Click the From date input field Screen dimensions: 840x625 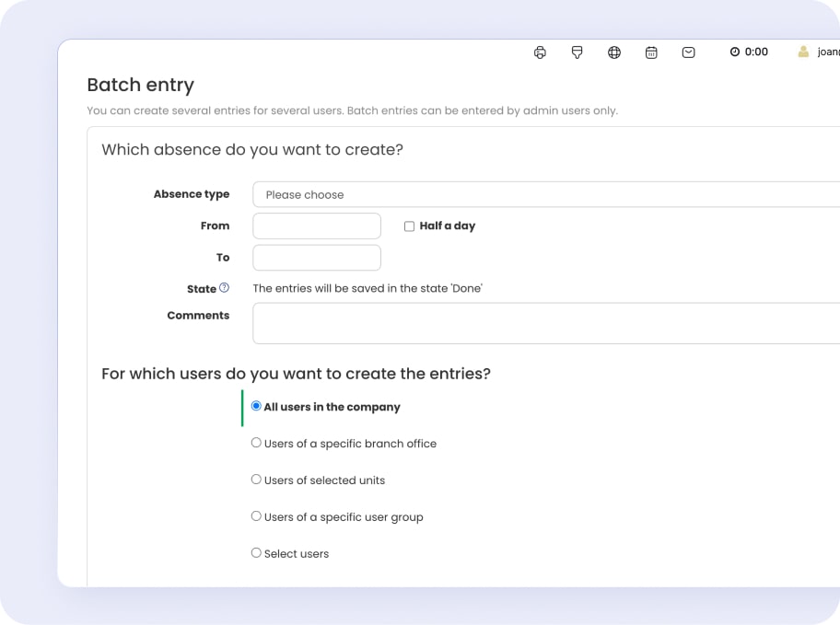[316, 226]
